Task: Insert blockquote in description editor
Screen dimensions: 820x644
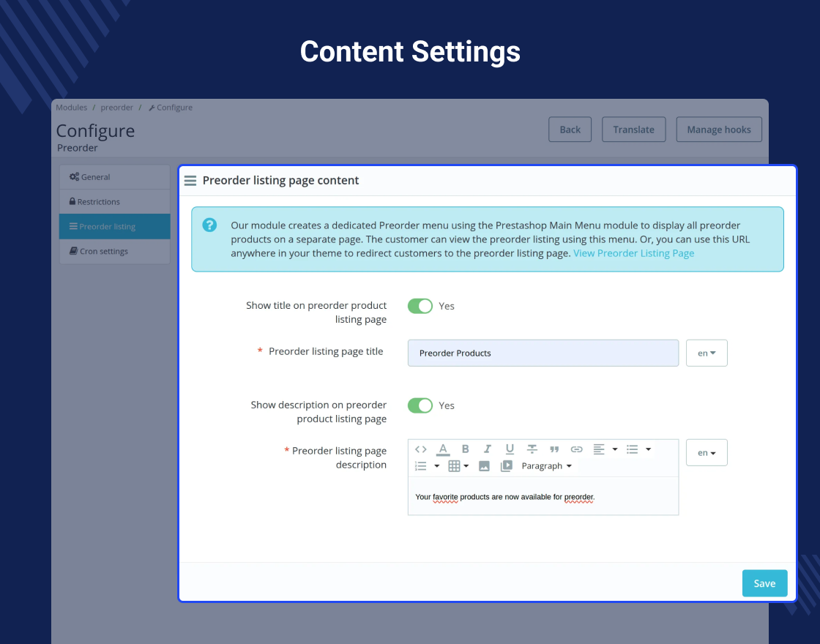Action: click(554, 449)
